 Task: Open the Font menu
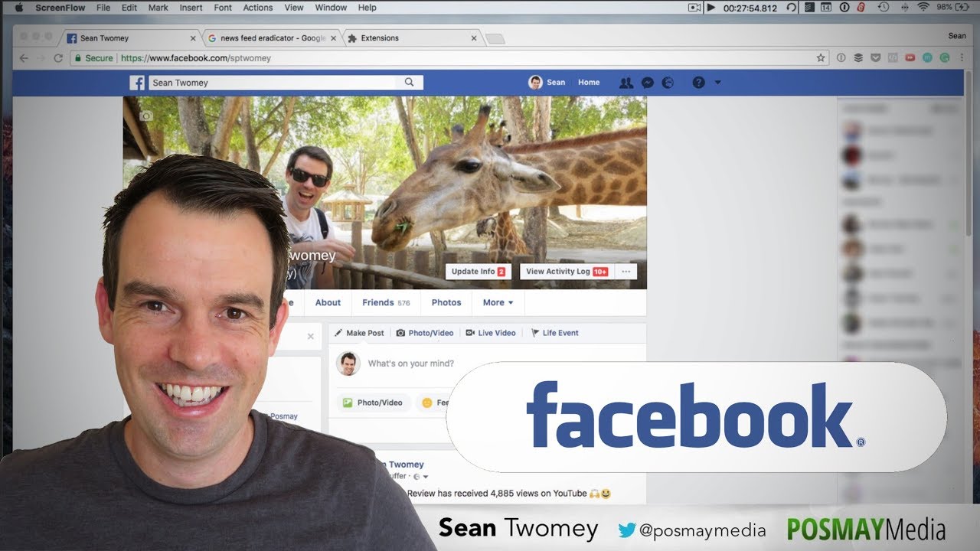[x=223, y=8]
